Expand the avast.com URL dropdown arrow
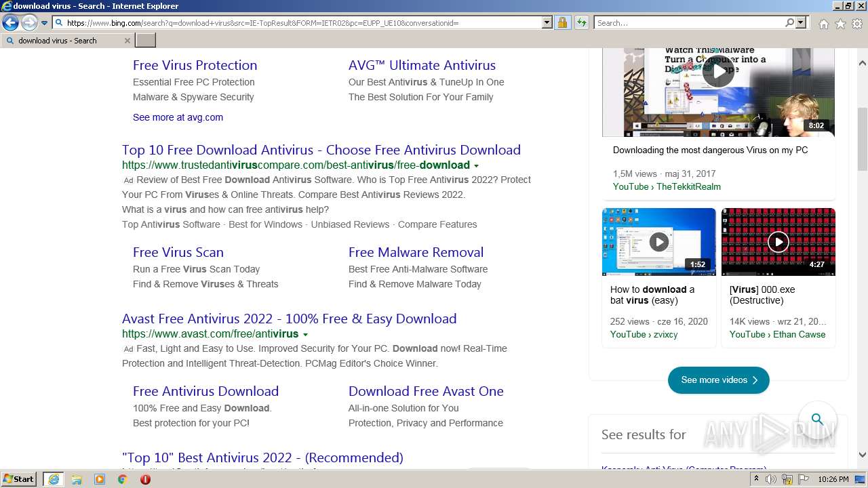The height and width of the screenshot is (488, 868). pos(305,335)
